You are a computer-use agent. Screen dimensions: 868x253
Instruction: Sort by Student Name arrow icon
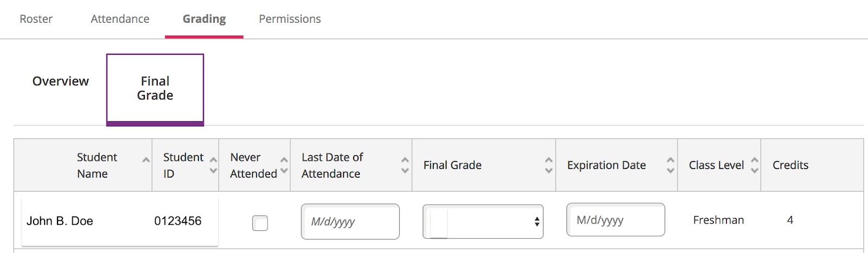point(146,160)
